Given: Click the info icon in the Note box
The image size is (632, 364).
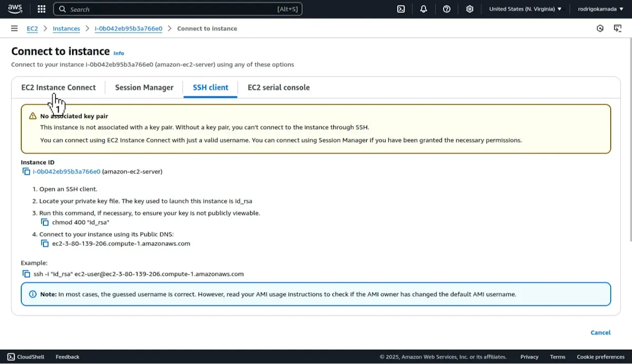Looking at the screenshot, I should coord(33,295).
